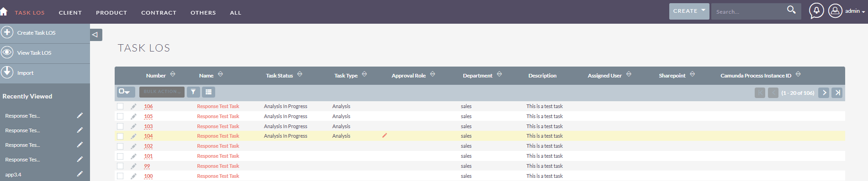Tick the checkbox for row 105
The image size is (868, 181).
120,116
